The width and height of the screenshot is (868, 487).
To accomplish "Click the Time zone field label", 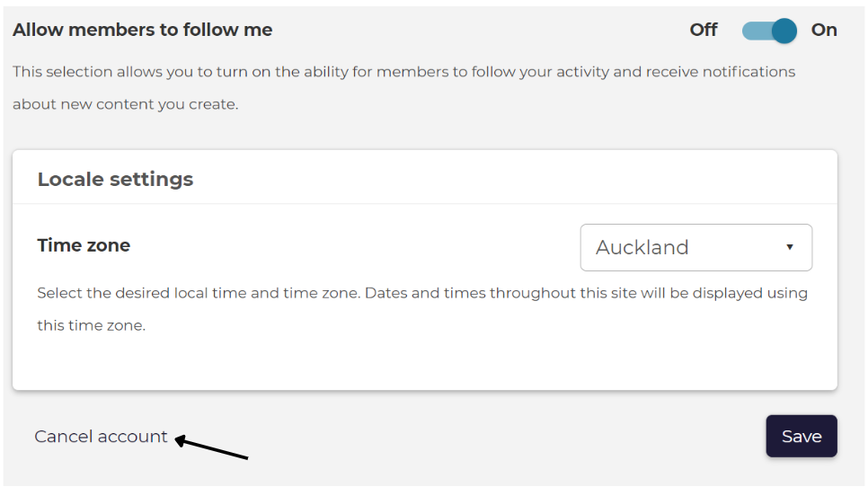I will click(x=84, y=245).
